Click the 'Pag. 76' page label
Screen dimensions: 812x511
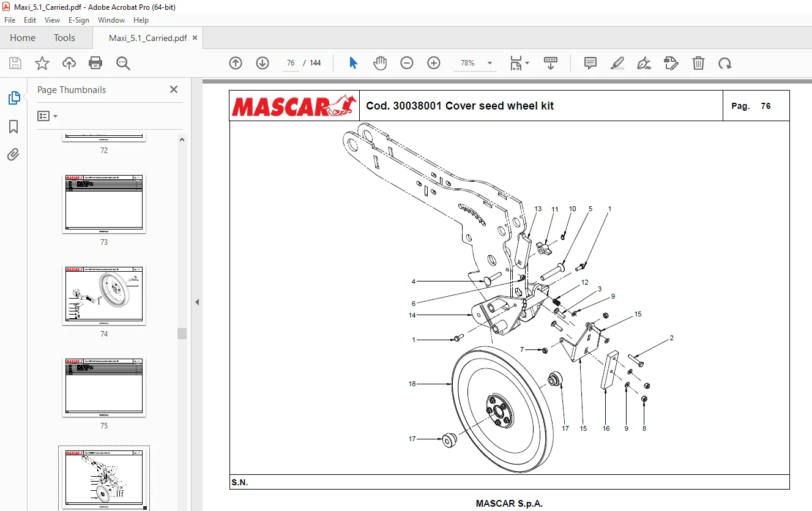click(x=751, y=106)
